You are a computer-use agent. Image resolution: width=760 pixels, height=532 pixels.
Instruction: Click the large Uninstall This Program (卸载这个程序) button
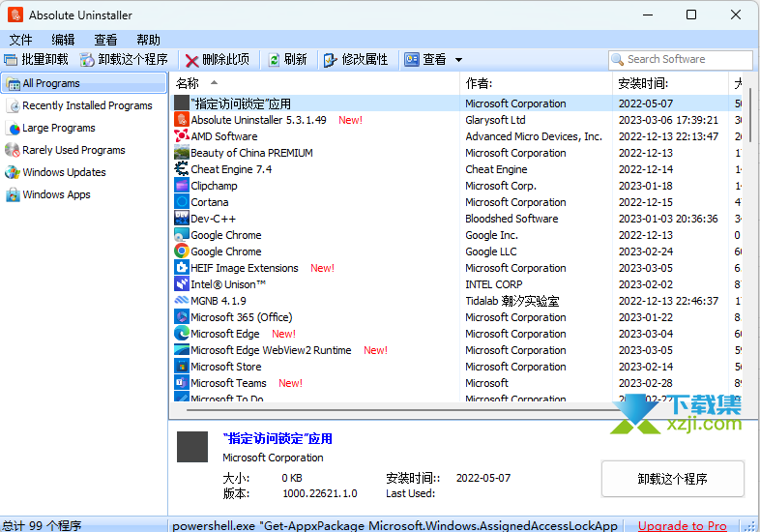(672, 479)
